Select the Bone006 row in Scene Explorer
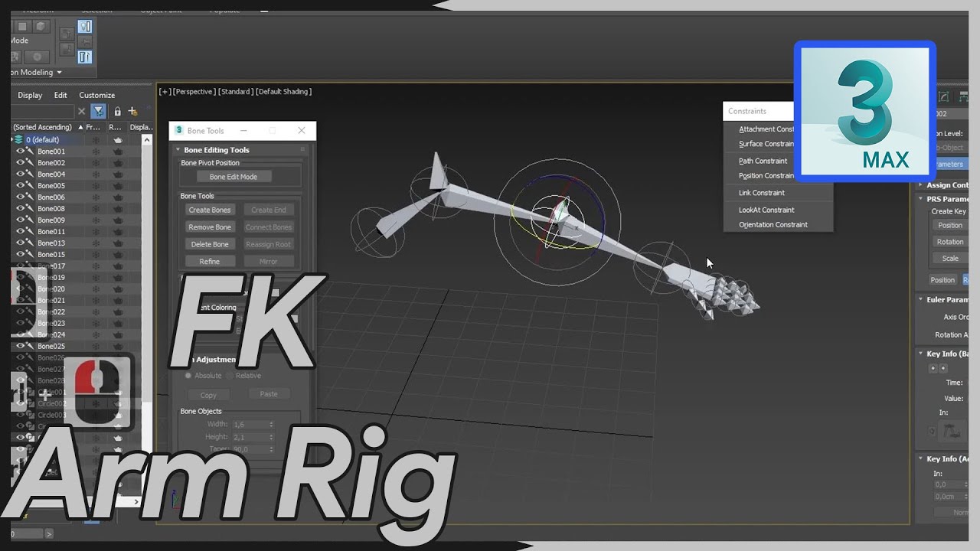This screenshot has width=980, height=551. click(x=77, y=197)
